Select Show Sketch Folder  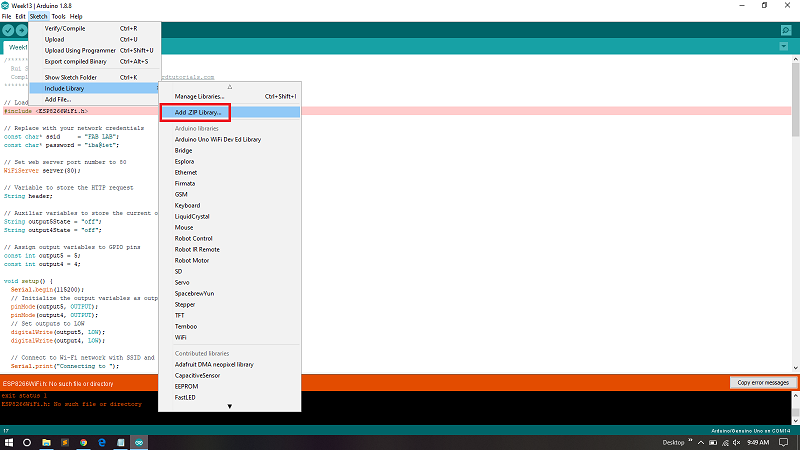click(x=95, y=78)
